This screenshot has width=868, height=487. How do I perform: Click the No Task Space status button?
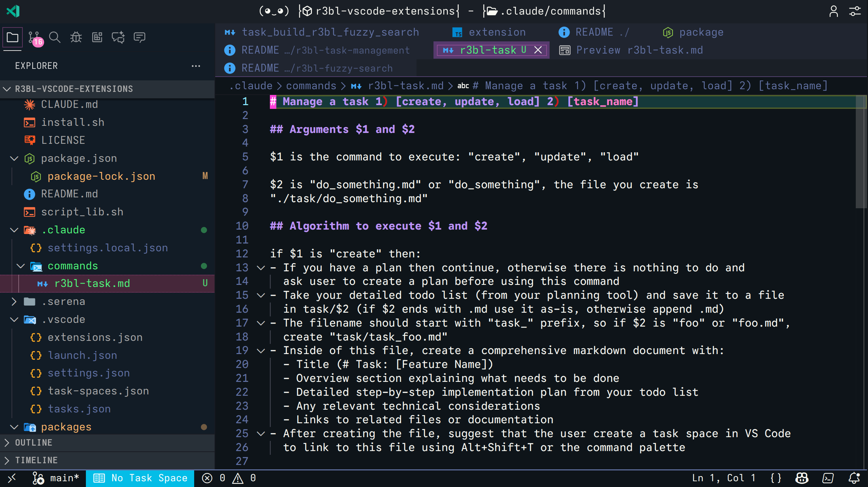tap(140, 478)
